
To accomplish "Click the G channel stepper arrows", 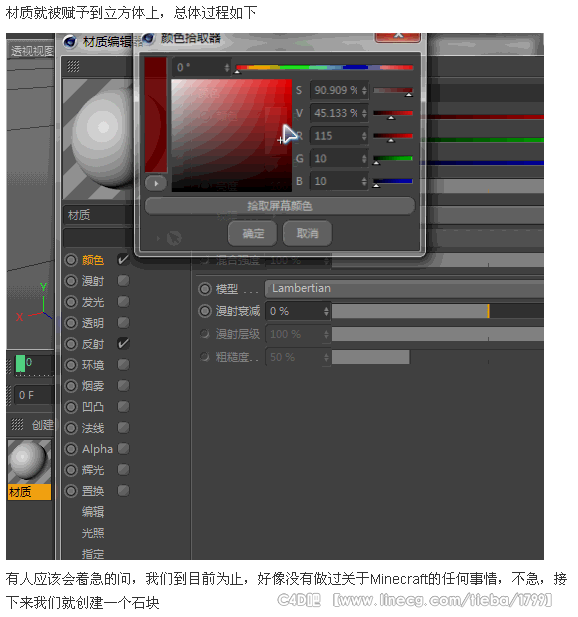I will click(364, 159).
